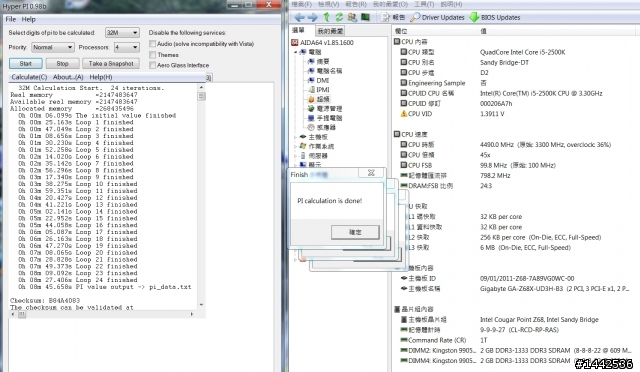Select the AIDA64 v1.85.1600 root node

point(322,42)
